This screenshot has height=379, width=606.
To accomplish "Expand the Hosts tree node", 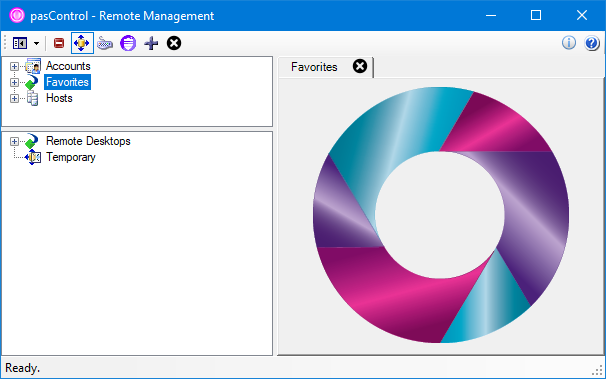I will (x=14, y=99).
